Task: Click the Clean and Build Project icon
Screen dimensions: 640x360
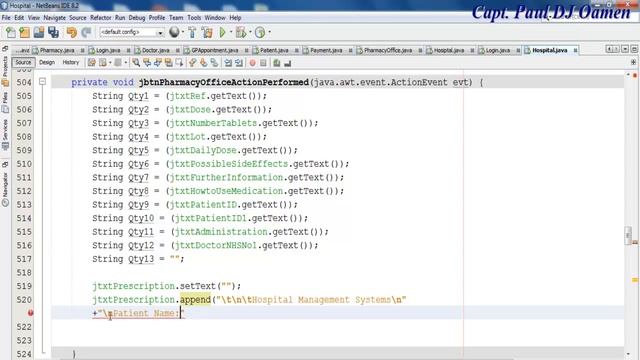Action: click(x=207, y=32)
